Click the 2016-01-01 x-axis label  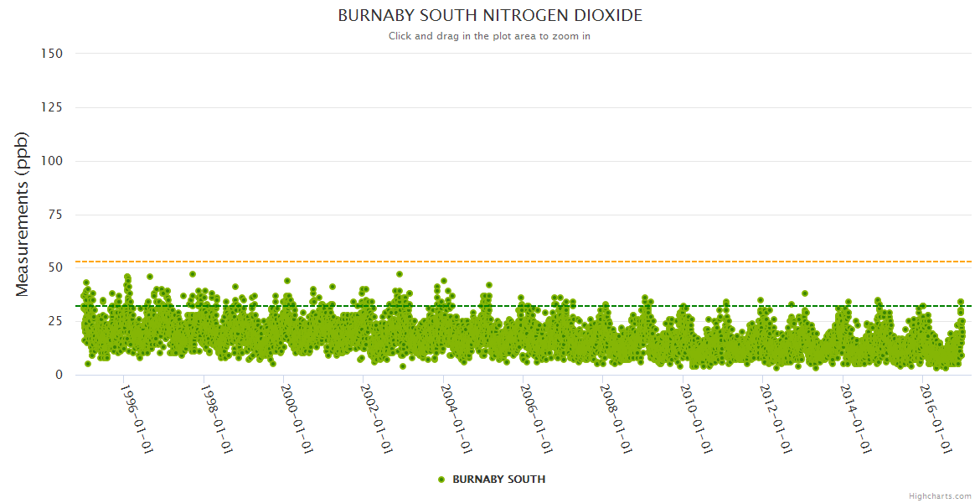[936, 418]
